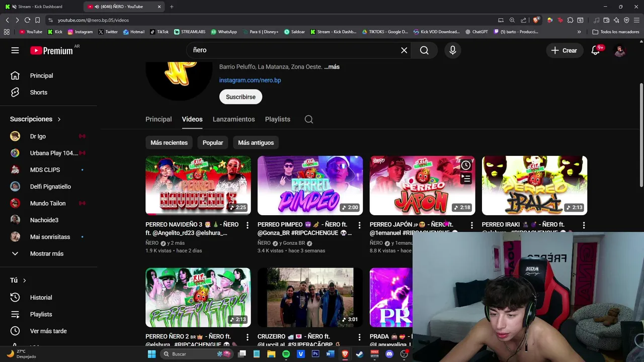Open the TikTok bookmark
This screenshot has width=644, height=362.
click(159, 32)
